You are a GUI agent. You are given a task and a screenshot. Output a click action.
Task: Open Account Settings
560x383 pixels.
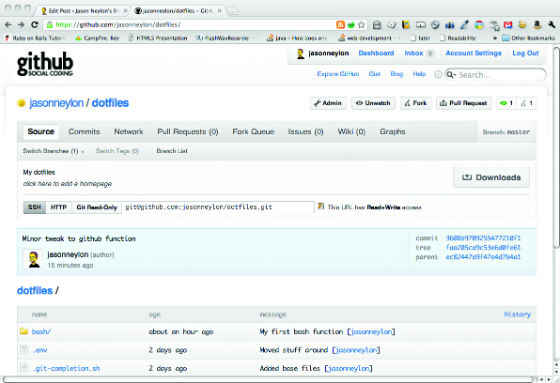coord(474,53)
